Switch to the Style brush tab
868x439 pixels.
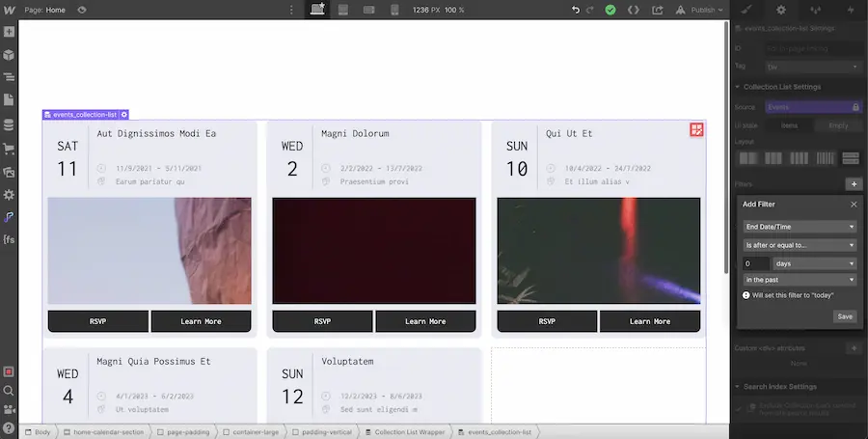coord(746,10)
